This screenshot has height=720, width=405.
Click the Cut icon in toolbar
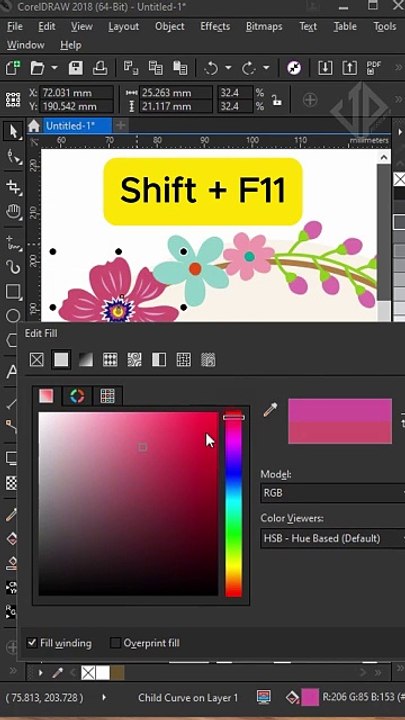(x=131, y=68)
